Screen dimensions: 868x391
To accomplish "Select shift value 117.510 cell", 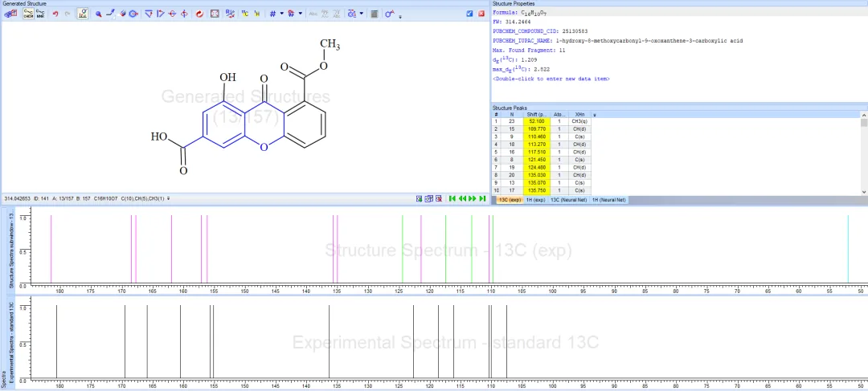I will click(x=536, y=152).
